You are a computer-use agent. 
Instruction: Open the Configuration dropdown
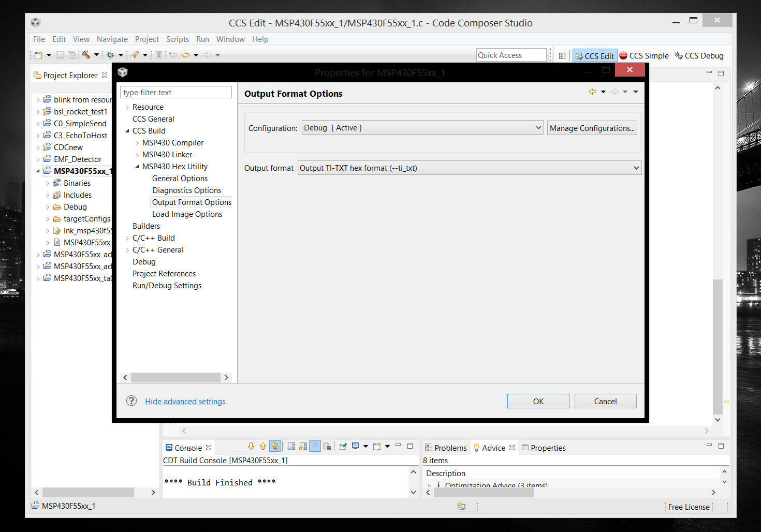point(422,128)
